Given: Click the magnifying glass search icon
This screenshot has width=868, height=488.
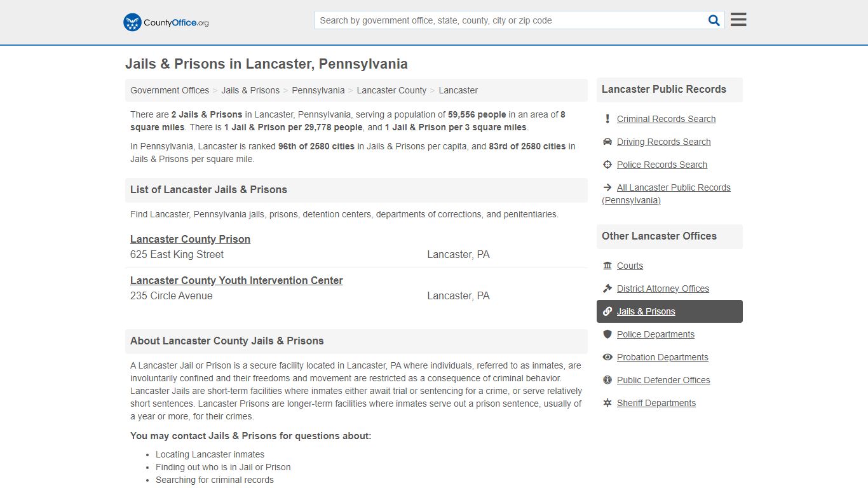Looking at the screenshot, I should [714, 20].
